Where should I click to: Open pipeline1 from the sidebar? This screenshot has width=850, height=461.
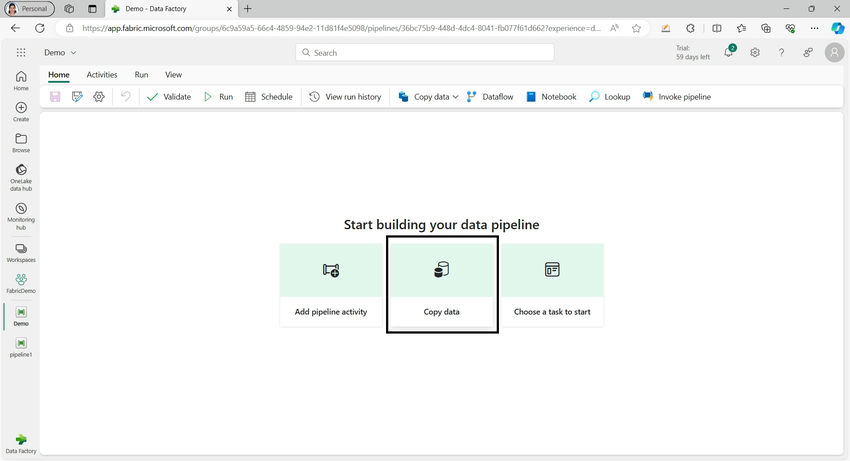coord(21,347)
